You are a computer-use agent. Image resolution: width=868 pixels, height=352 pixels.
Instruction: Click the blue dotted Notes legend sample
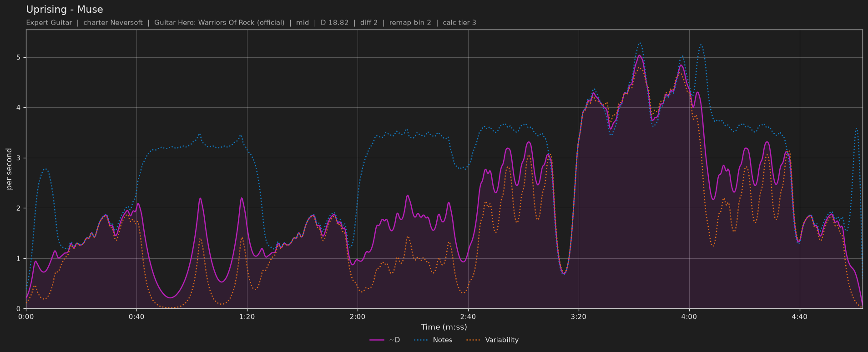pyautogui.click(x=422, y=340)
